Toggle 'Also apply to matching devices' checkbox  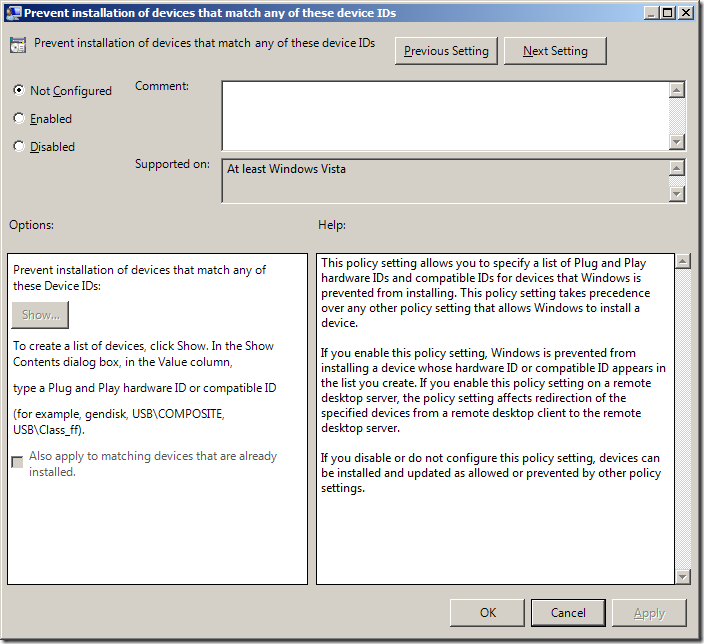pyautogui.click(x=17, y=462)
